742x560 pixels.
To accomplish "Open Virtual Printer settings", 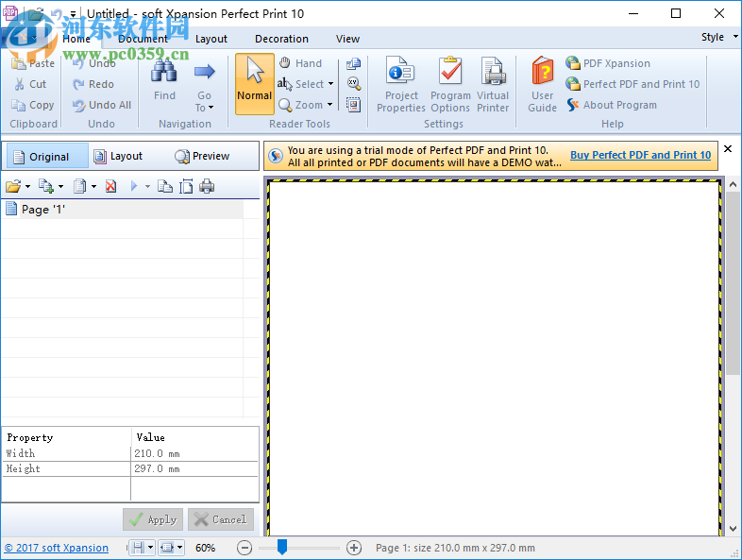I will [x=493, y=85].
